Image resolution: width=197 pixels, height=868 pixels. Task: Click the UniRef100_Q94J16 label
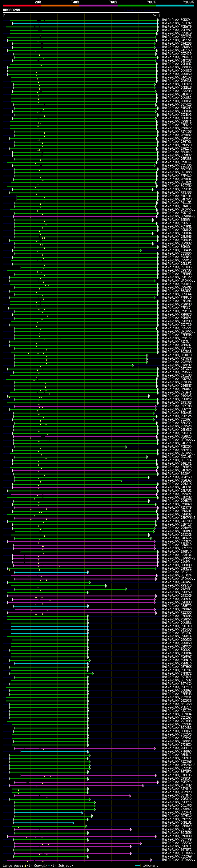pyautogui.click(x=177, y=484)
